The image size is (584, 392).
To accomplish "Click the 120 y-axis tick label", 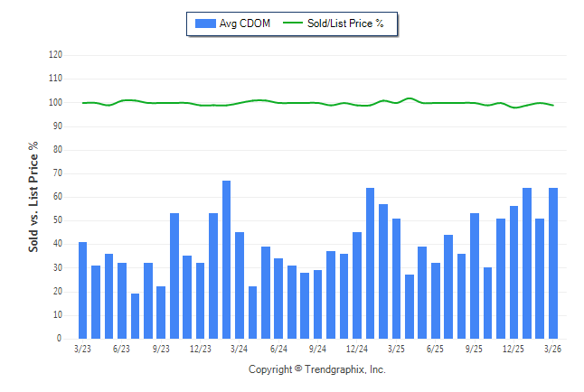I will 55,55.
